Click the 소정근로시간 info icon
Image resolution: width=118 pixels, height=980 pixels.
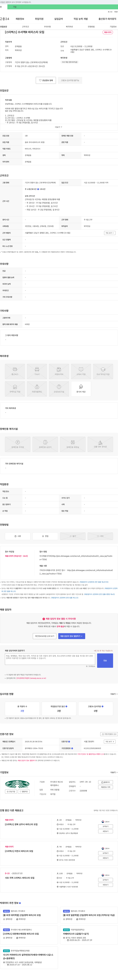(38, 189)
